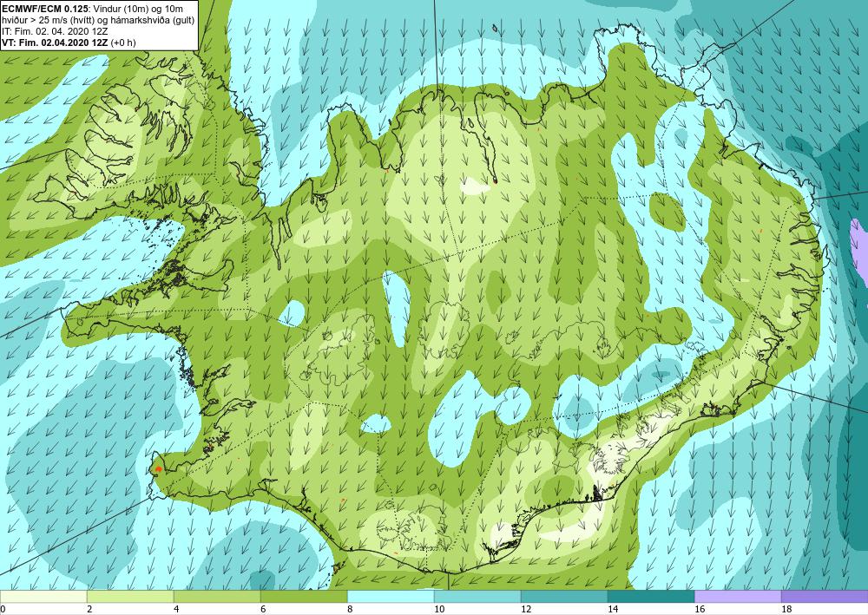The height and width of the screenshot is (615, 868).
Task: Click the 8–10 m/s light cyan legend swatch
Action: 391,597
